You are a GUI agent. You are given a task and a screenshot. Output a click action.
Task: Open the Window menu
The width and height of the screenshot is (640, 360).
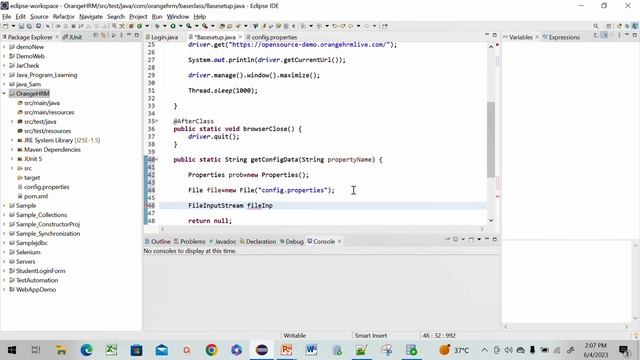[178, 17]
